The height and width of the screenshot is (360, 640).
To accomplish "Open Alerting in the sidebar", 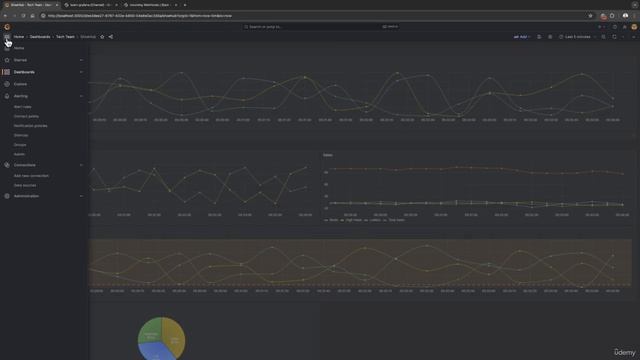I will 21,96.
